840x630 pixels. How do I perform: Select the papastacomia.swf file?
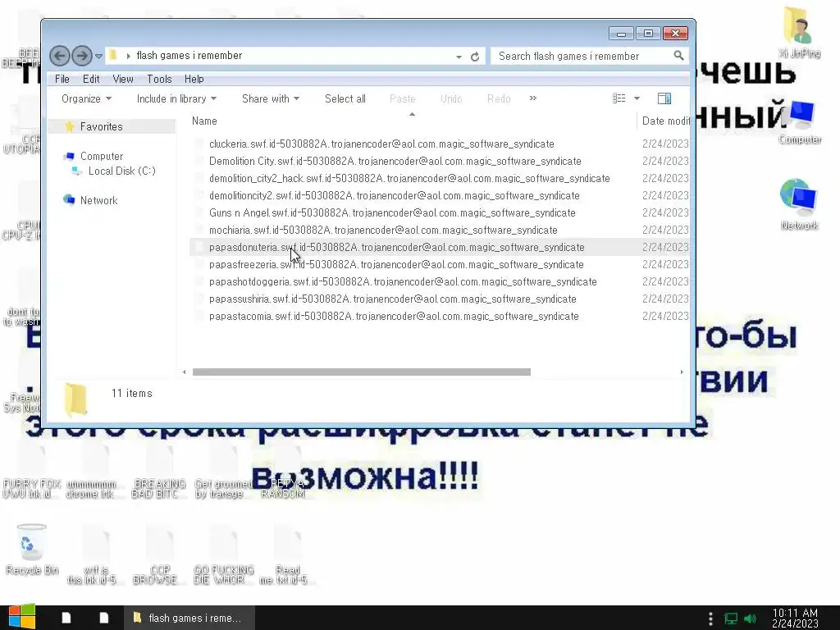[394, 316]
